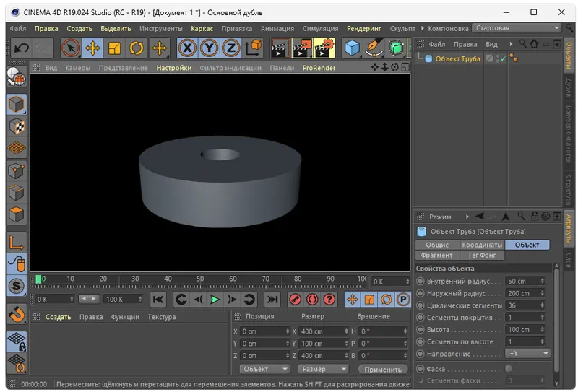Play the animation forward
The width and height of the screenshot is (578, 392).
(x=215, y=299)
